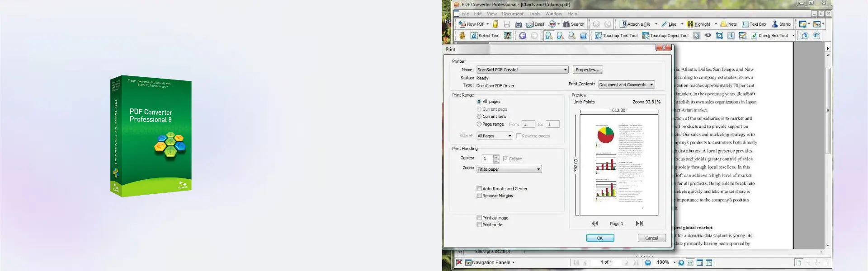Select the Line drawing tool

tap(669, 24)
